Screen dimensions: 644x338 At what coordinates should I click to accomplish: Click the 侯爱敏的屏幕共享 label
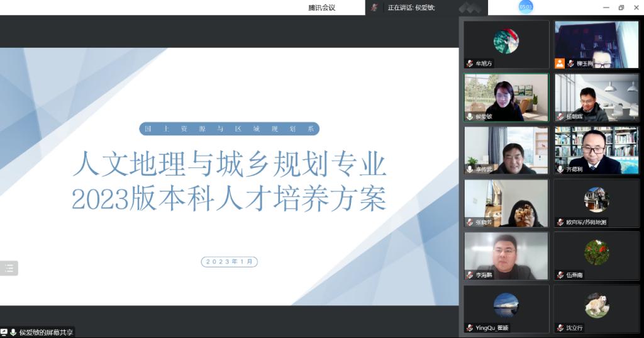coord(46,332)
